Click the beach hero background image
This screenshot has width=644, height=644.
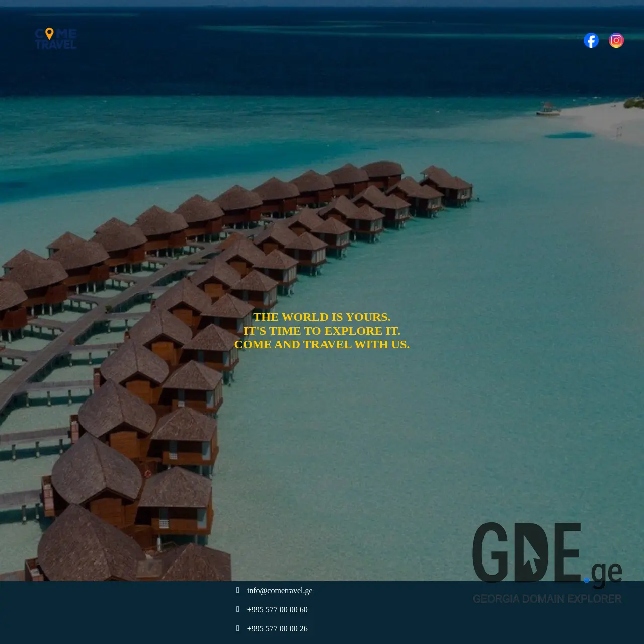click(322, 201)
